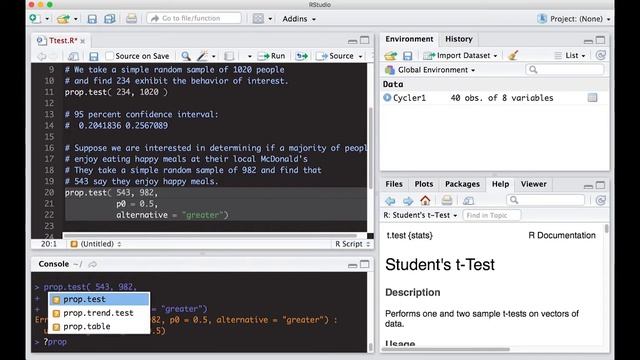Screen dimensions: 640x360
Task: Switch to the History tab
Action: pyautogui.click(x=458, y=39)
